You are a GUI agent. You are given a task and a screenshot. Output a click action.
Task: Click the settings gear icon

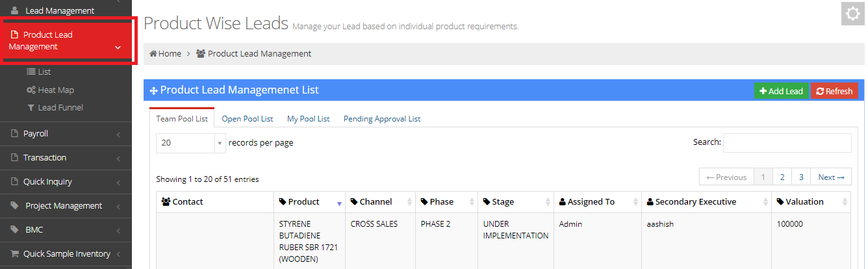point(852,14)
